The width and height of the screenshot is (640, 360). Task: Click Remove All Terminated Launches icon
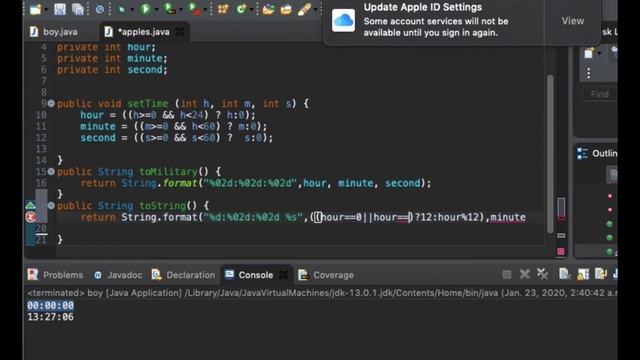coord(542,274)
